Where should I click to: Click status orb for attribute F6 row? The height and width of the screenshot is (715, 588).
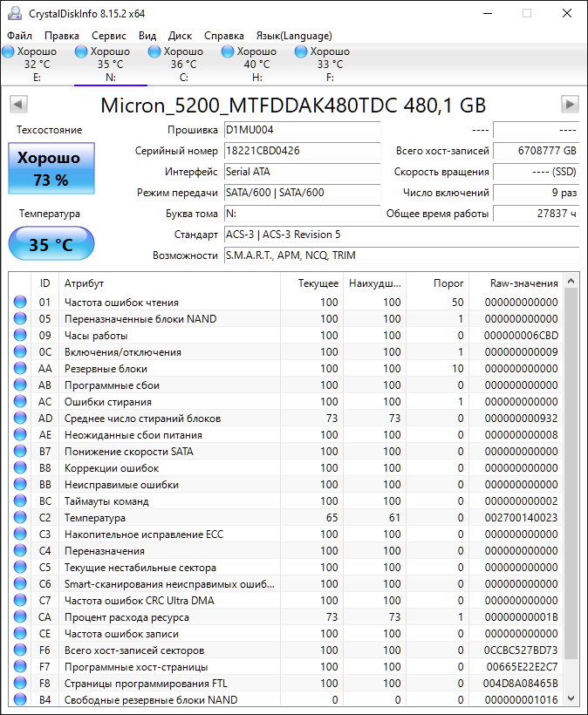[x=20, y=650]
